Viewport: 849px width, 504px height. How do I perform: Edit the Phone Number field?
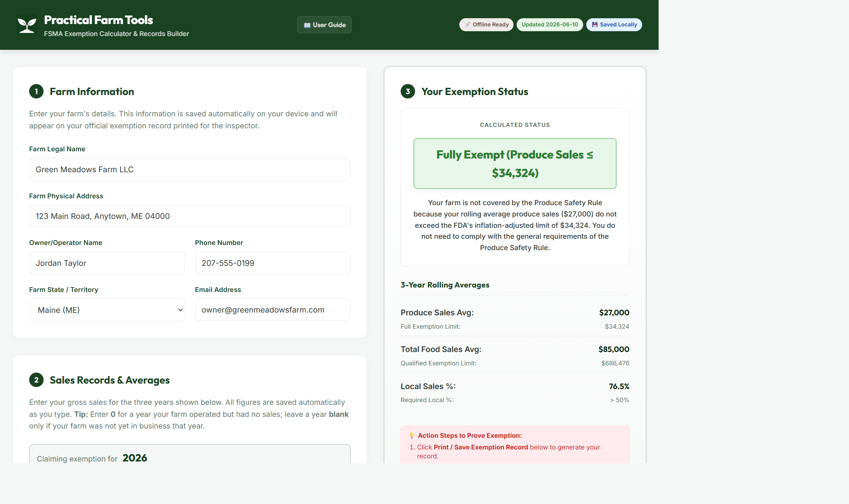point(273,263)
